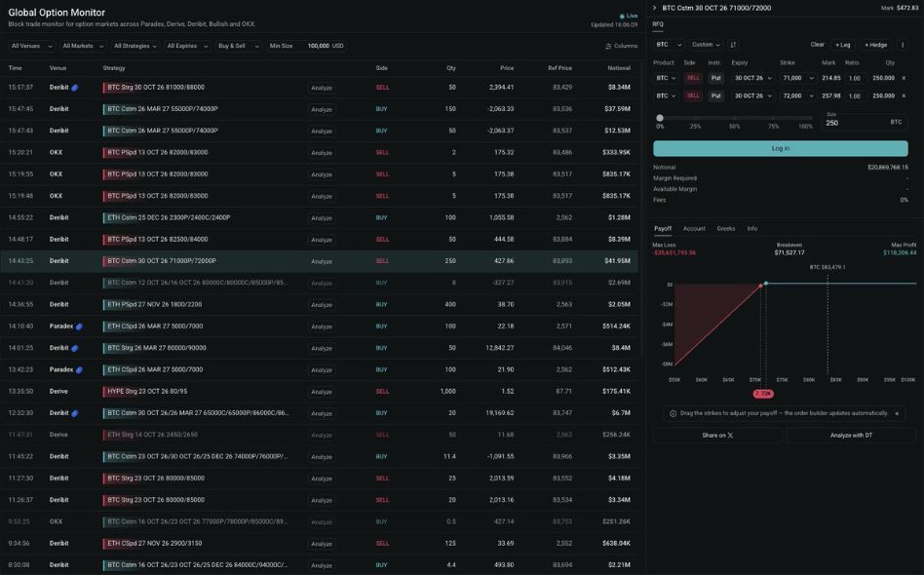Toggle Put instrument on the 71,000 leg

tap(715, 78)
